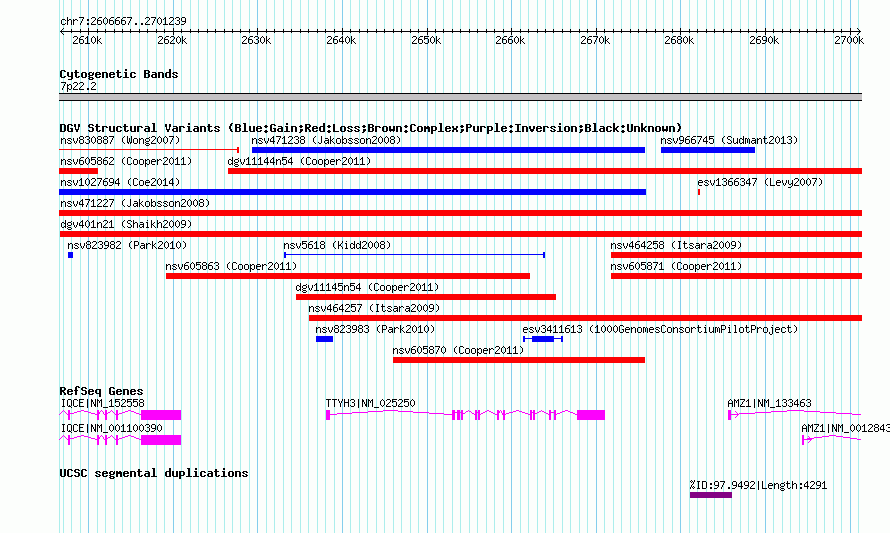Open the nsv605871 (Cooper2011) variant label
Image resolution: width=890 pixels, height=533 pixels.
[676, 266]
